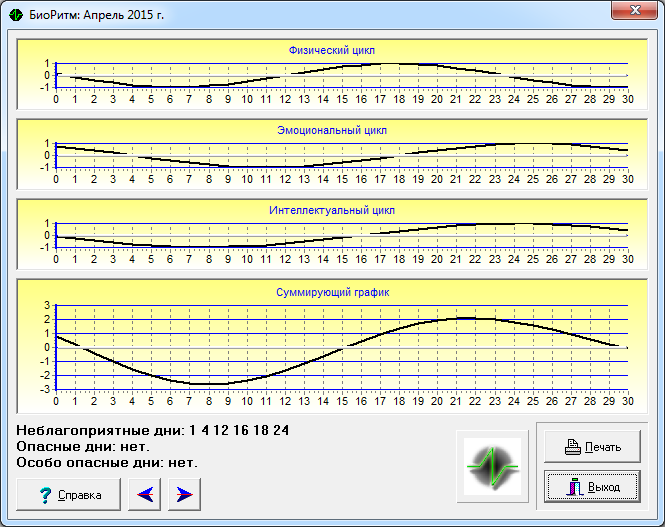This screenshot has width=665, height=527.
Task: Go to previous month with left arrow
Action: click(145, 494)
